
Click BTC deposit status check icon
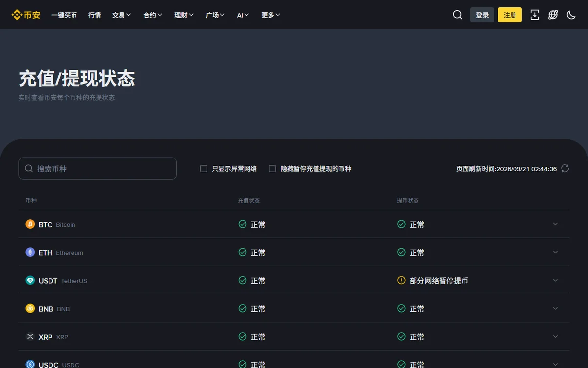243,224
